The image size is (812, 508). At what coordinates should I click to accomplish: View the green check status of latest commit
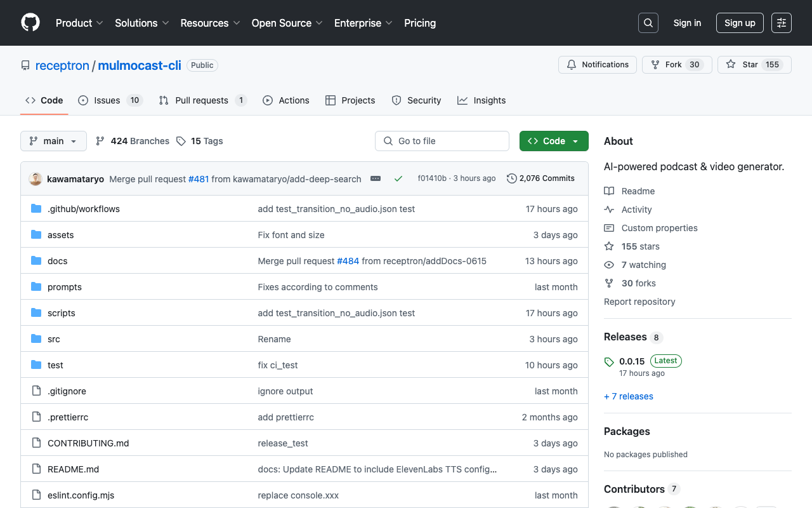(x=398, y=179)
